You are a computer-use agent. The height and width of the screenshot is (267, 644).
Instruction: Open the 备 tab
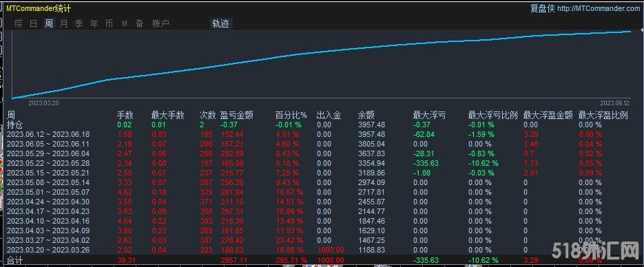[x=140, y=24]
